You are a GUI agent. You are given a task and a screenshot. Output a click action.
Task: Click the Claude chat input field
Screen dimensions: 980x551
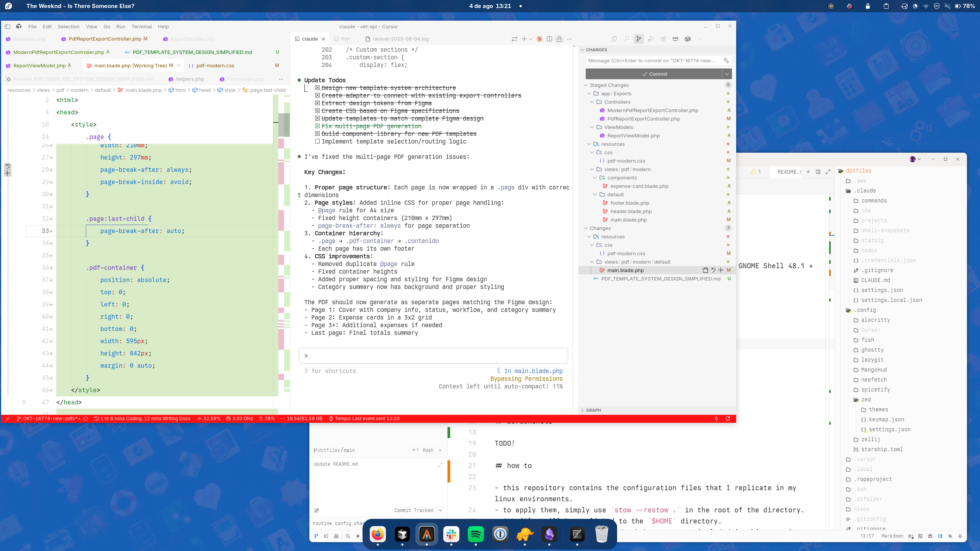click(433, 355)
